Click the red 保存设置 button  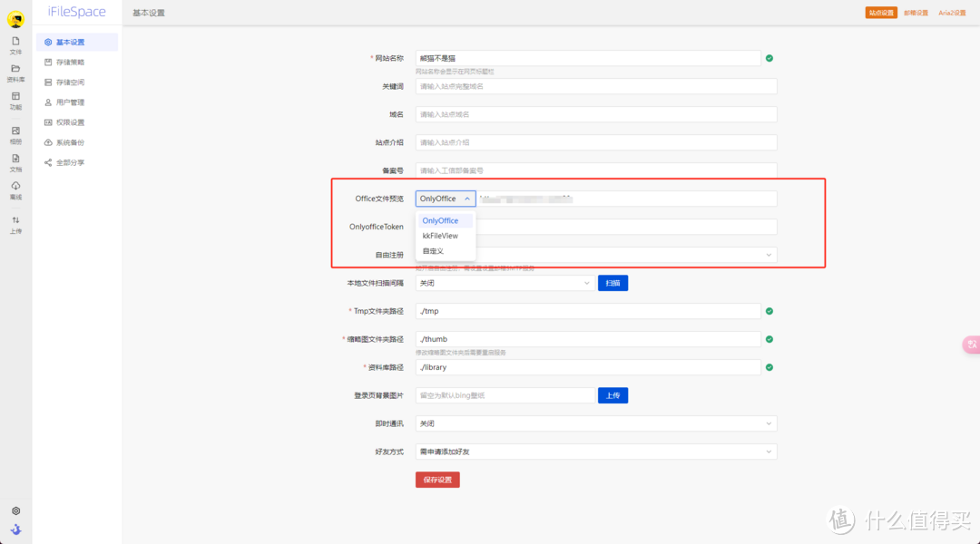point(437,480)
